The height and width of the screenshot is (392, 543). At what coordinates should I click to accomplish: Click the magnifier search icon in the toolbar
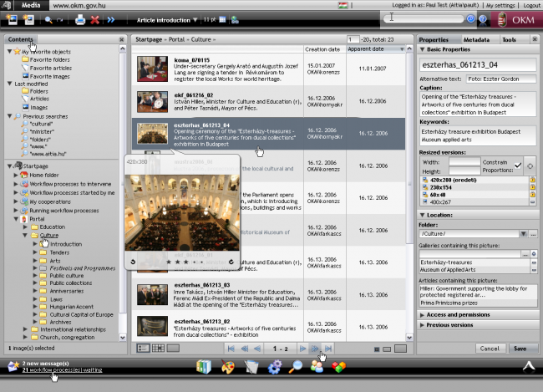(x=48, y=20)
